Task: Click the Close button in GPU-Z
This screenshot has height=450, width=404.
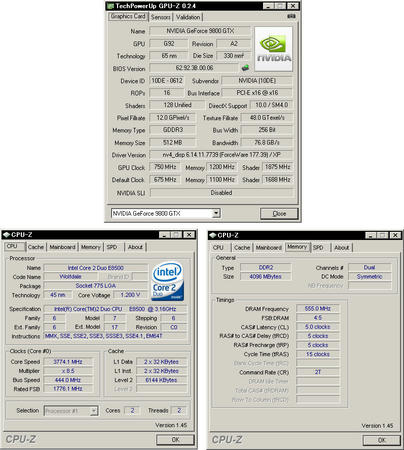Action: pos(279,214)
